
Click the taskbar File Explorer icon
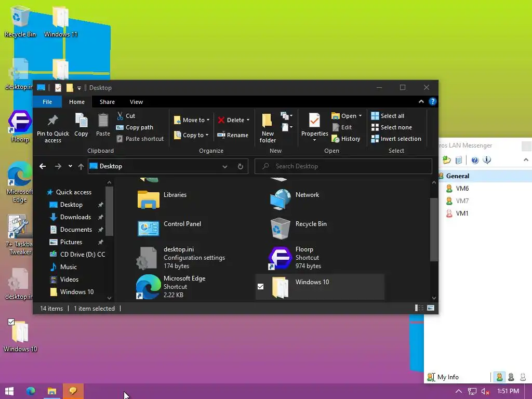pyautogui.click(x=51, y=391)
